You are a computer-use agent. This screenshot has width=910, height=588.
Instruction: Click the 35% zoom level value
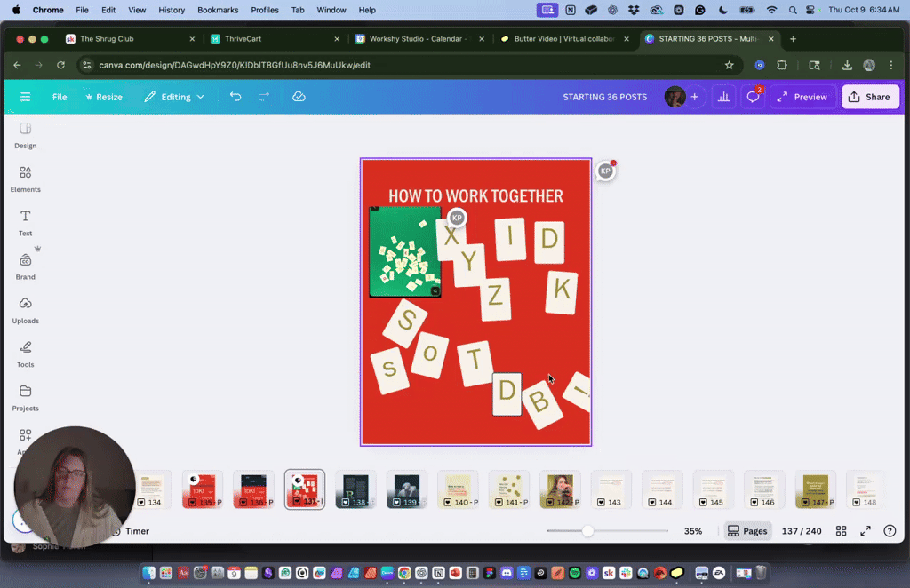(x=693, y=530)
